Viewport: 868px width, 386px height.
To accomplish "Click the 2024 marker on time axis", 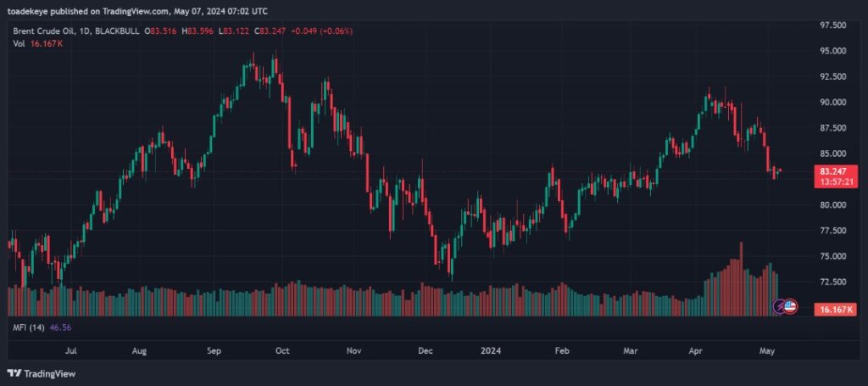I will click(x=490, y=350).
